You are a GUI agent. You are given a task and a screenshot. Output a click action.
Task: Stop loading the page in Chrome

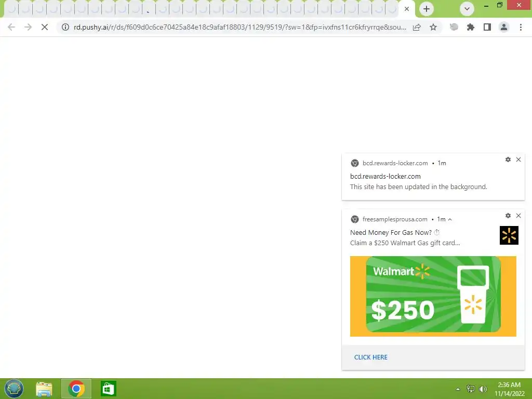click(45, 27)
